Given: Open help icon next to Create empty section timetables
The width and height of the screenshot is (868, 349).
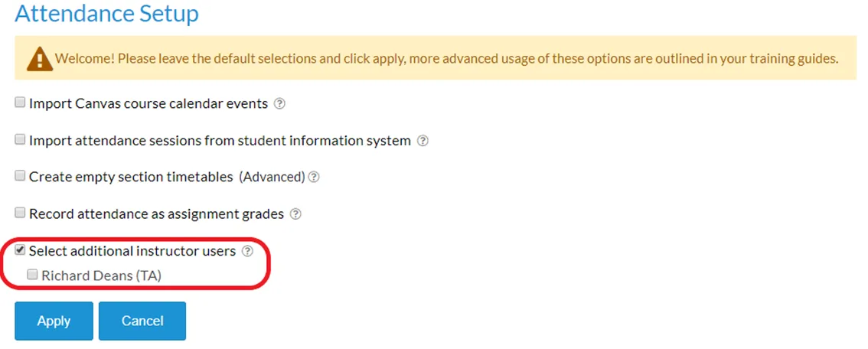Looking at the screenshot, I should [314, 177].
